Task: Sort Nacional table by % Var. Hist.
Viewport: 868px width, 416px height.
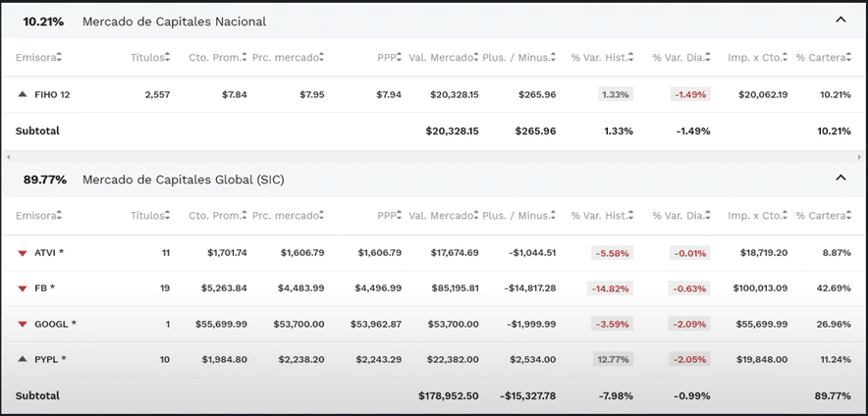Action: coord(602,58)
